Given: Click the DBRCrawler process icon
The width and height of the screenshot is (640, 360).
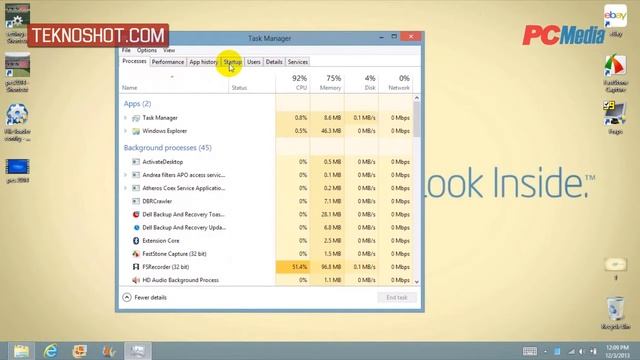Looking at the screenshot, I should [x=136, y=201].
